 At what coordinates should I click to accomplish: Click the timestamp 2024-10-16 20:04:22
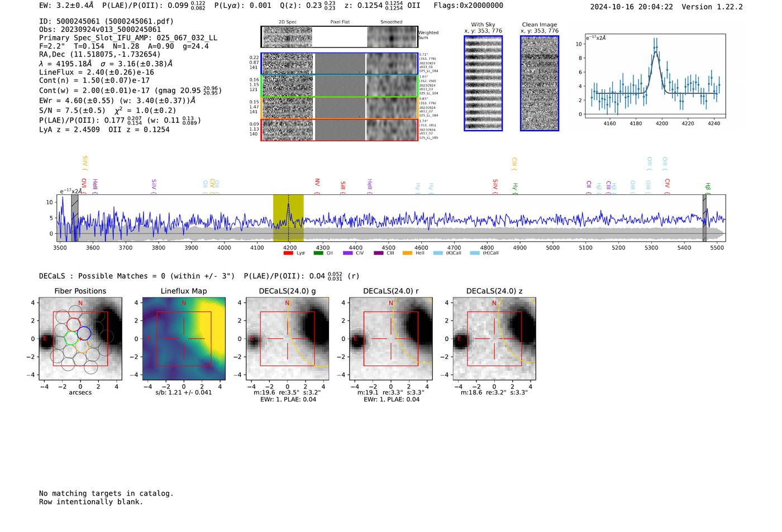tap(631, 7)
